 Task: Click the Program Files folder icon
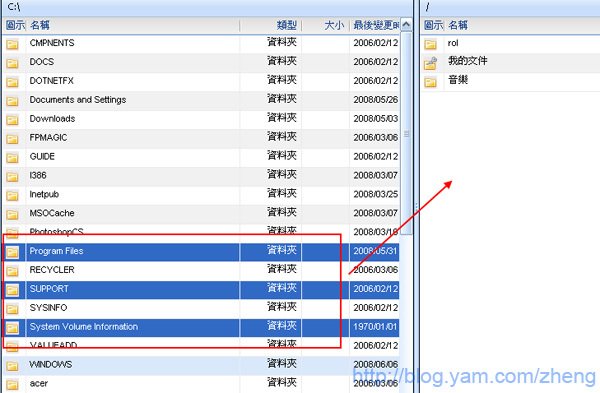(x=12, y=252)
